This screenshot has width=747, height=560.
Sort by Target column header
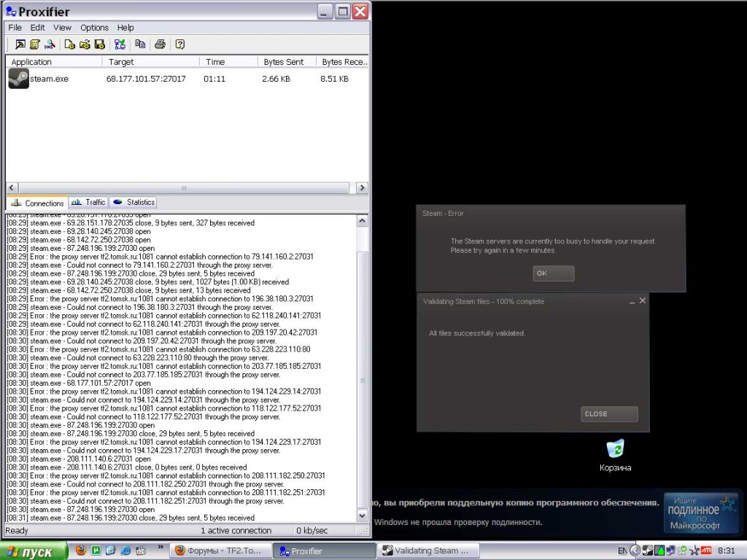(x=151, y=62)
